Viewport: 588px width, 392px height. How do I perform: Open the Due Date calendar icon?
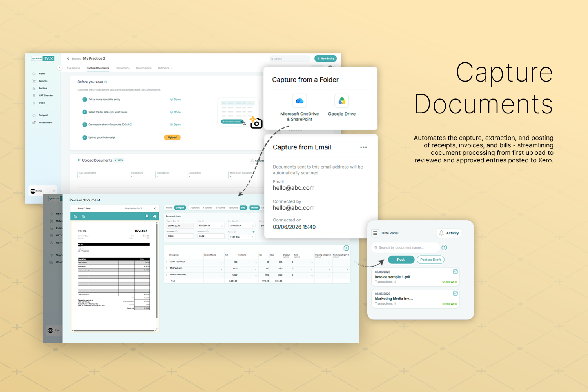[253, 225]
